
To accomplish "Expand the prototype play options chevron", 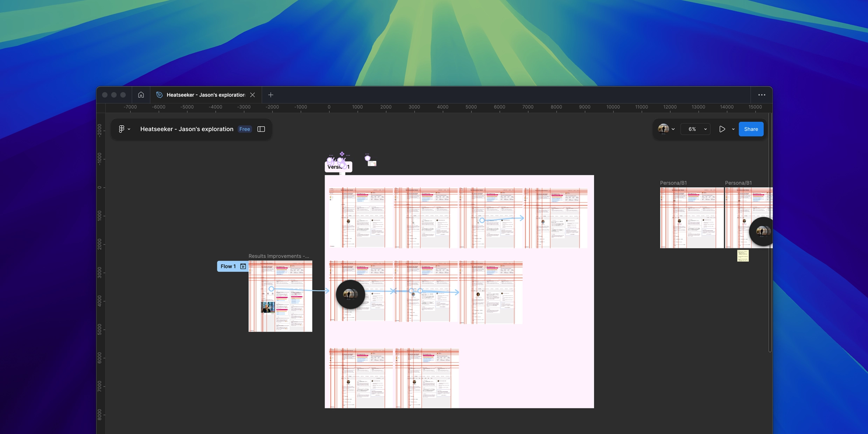I will pos(733,129).
